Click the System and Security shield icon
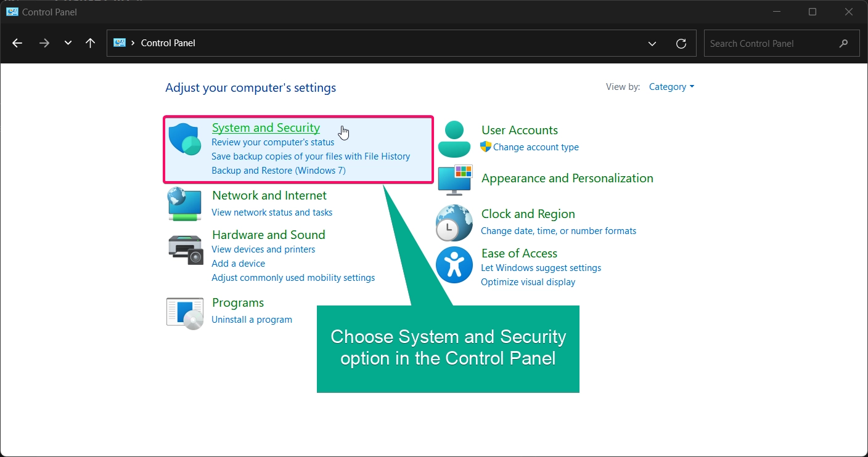 (x=185, y=139)
